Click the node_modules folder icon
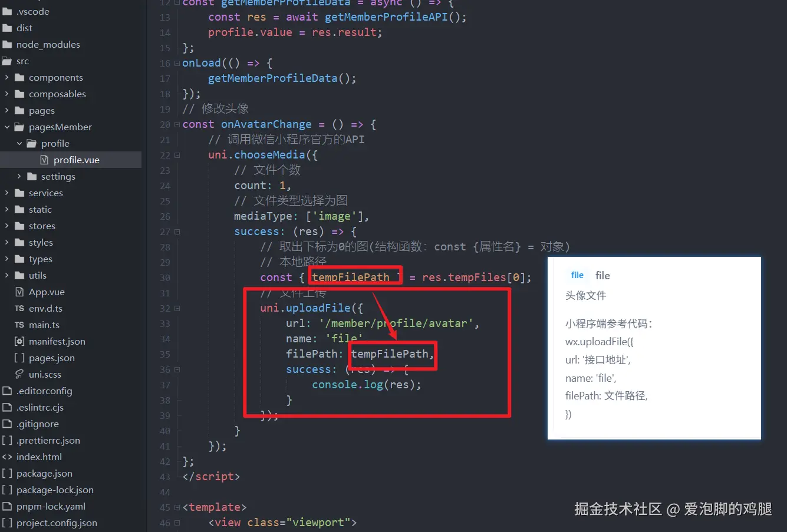Viewport: 787px width, 532px height. (x=7, y=44)
